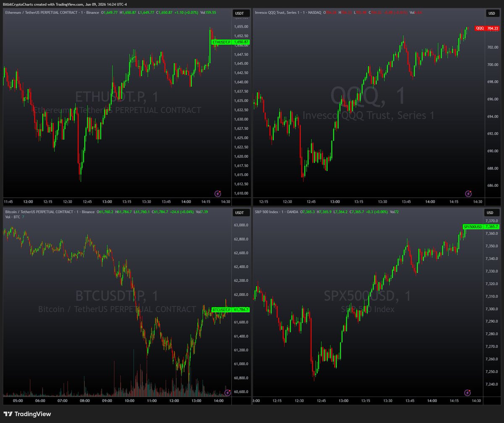This screenshot has width=504, height=423.
Task: Click the 05:00 time label on Bitcoin chart
Action: point(18,401)
